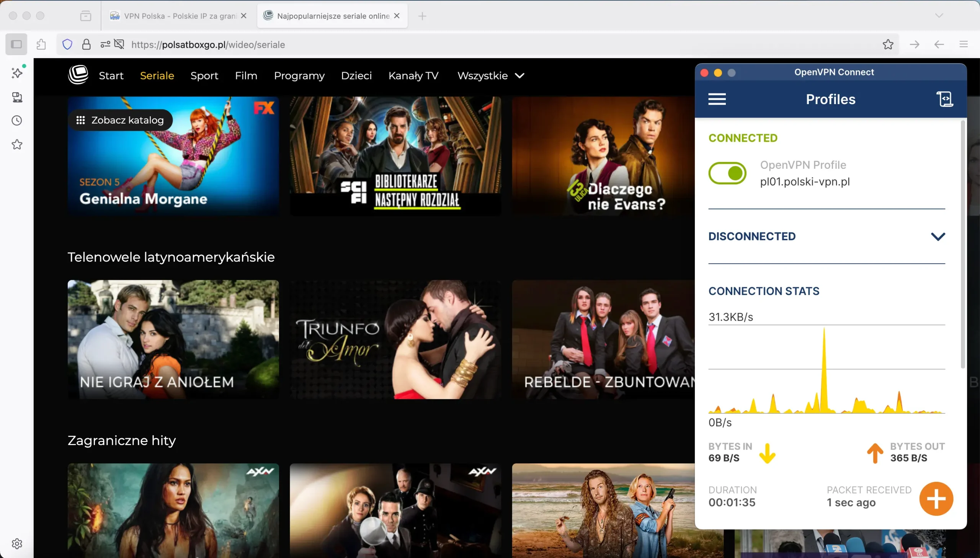Open the list all tabs dropdown
This screenshot has width=980, height=558.
point(939,16)
